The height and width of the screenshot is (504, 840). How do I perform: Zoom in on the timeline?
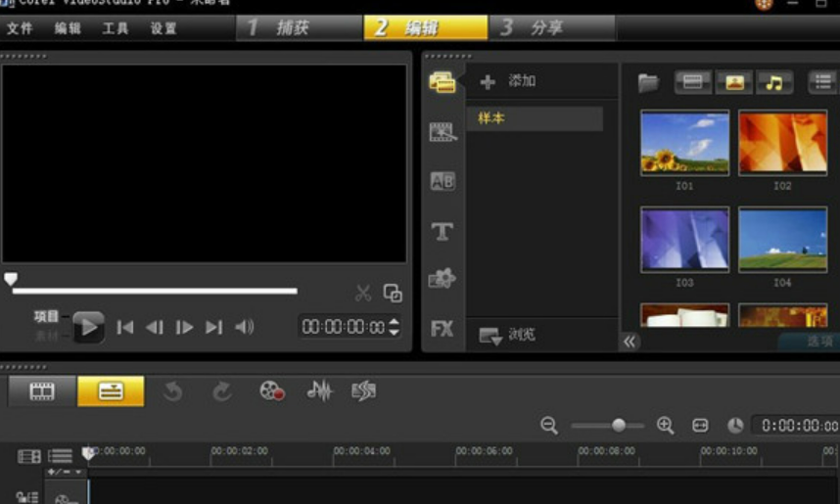666,425
